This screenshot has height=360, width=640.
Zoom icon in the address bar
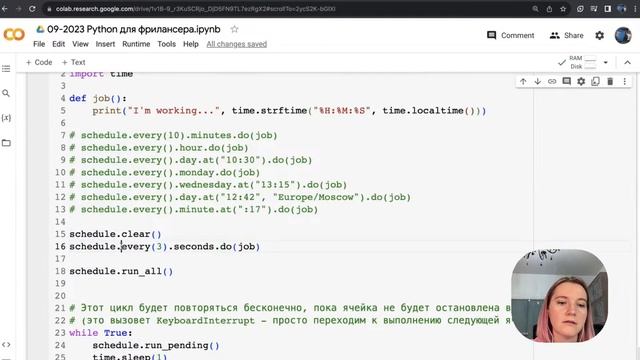[535, 9]
